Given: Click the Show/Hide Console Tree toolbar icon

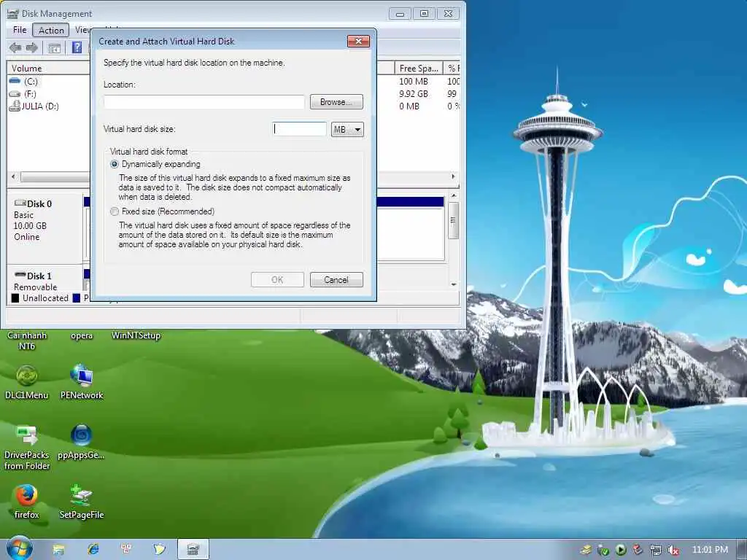Looking at the screenshot, I should pos(54,48).
